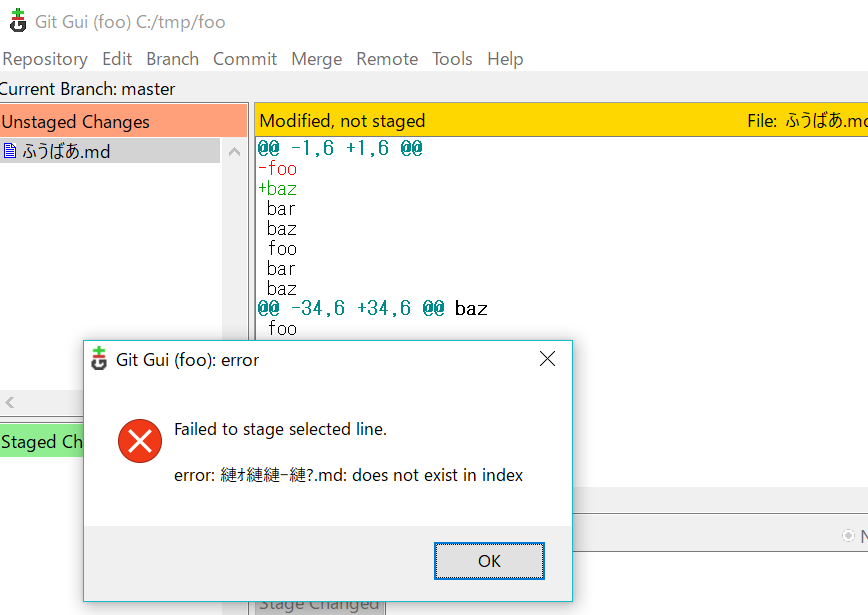Viewport: 868px width, 615px height.
Task: Click OK in the error dialog
Action: coord(489,561)
